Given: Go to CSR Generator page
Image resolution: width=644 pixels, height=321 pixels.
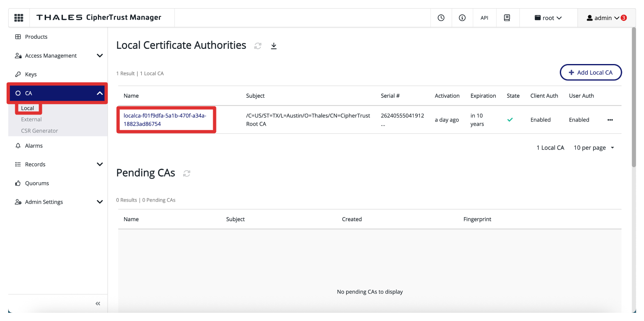Looking at the screenshot, I should 39,131.
